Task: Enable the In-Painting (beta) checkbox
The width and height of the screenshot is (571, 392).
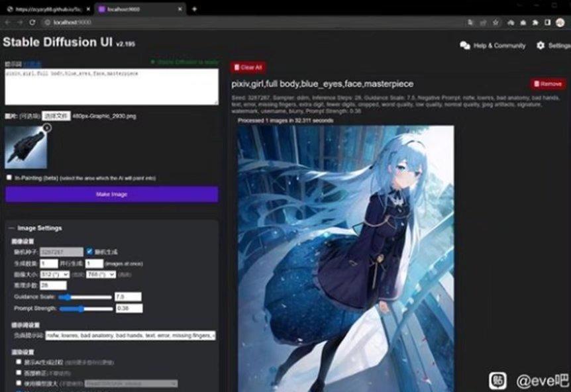Action: click(9, 177)
